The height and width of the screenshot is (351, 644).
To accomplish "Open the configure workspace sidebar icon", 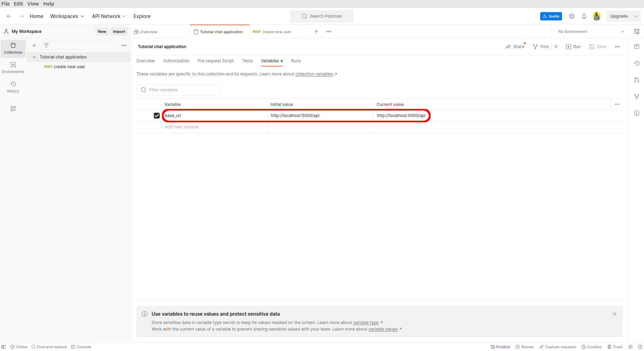I will 13,109.
